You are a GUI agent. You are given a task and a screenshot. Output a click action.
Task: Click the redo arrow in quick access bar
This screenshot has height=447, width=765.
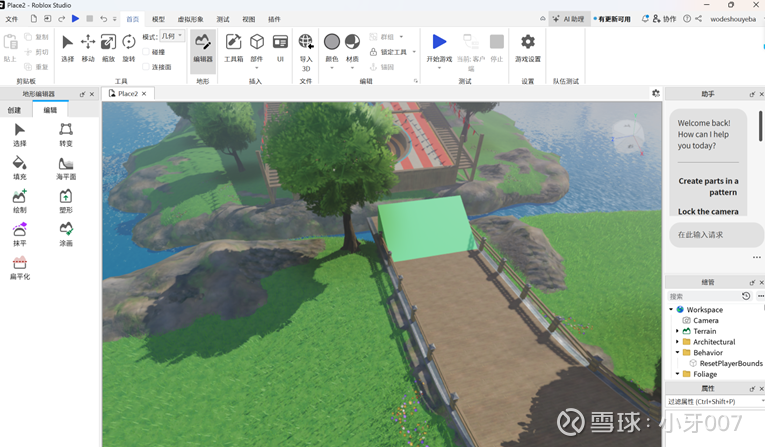[61, 19]
